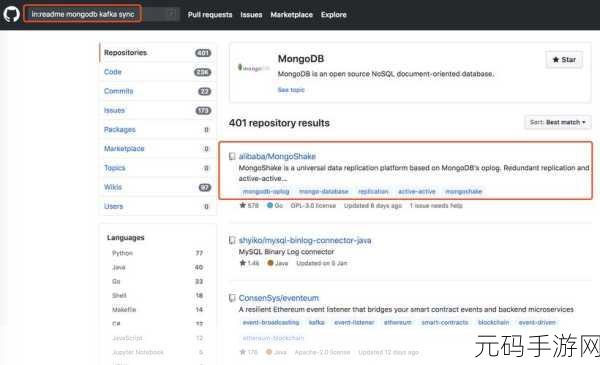Click the mongo-database topic tag

pyautogui.click(x=324, y=191)
